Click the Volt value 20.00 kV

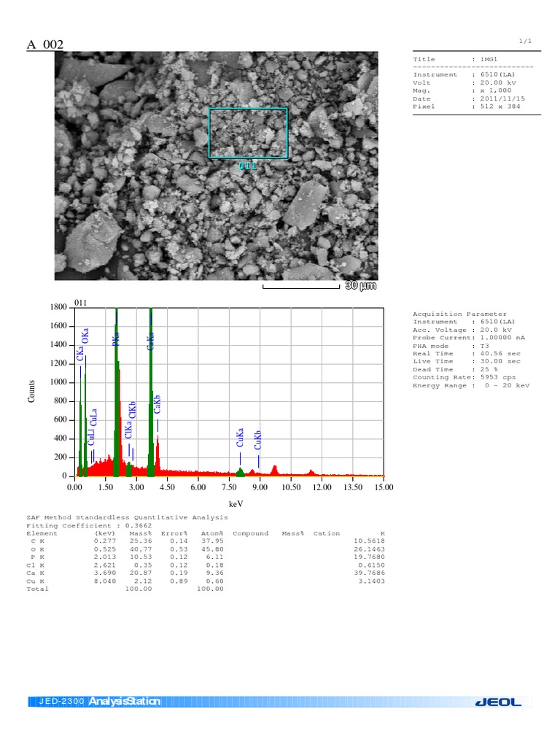[498, 83]
